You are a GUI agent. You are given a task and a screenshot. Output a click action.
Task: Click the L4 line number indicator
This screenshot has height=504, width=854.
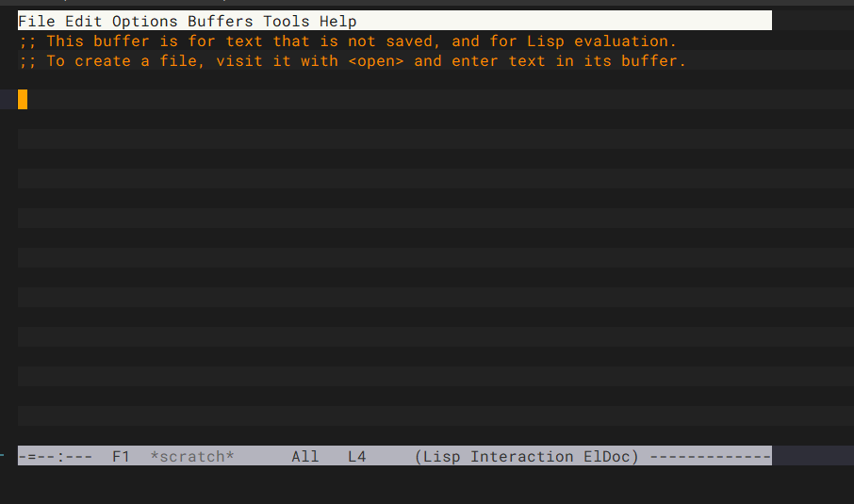pyautogui.click(x=356, y=457)
